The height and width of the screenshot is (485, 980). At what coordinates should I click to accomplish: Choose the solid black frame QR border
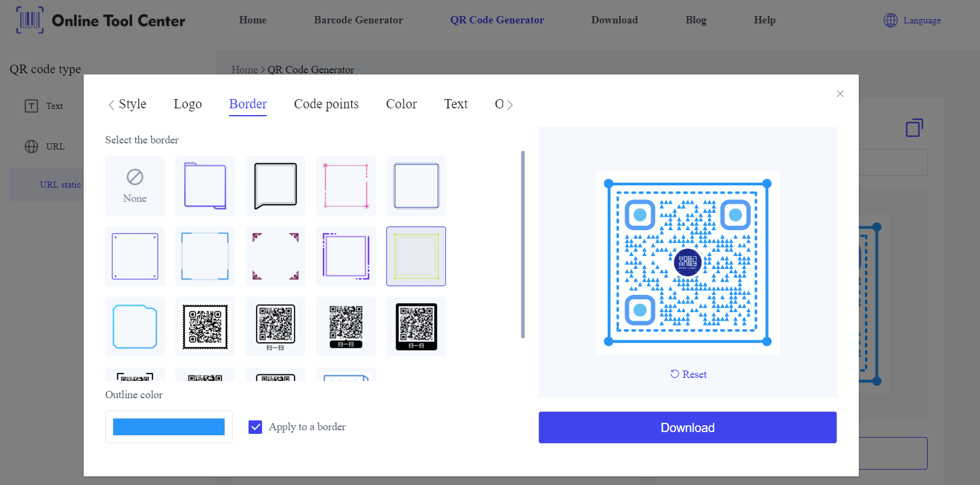416,326
